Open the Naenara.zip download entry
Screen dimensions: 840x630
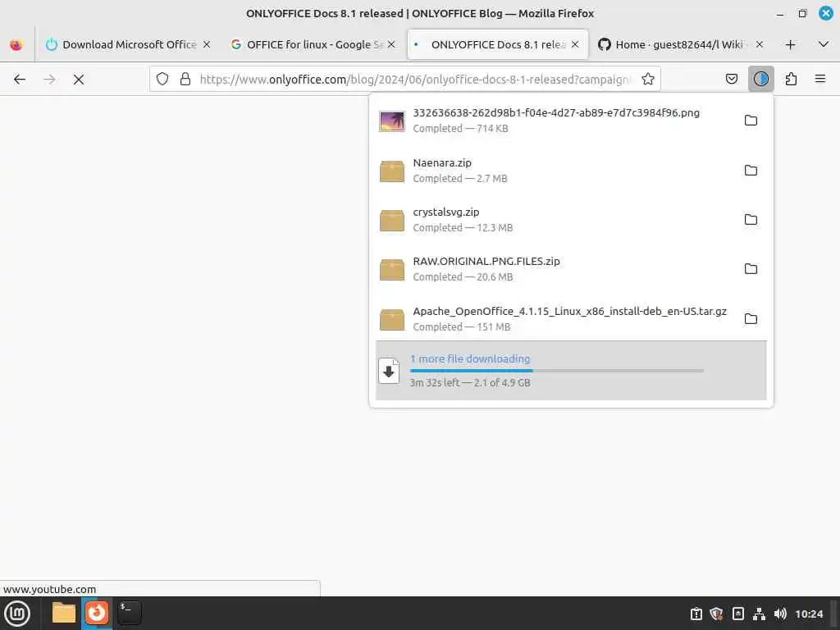click(555, 171)
